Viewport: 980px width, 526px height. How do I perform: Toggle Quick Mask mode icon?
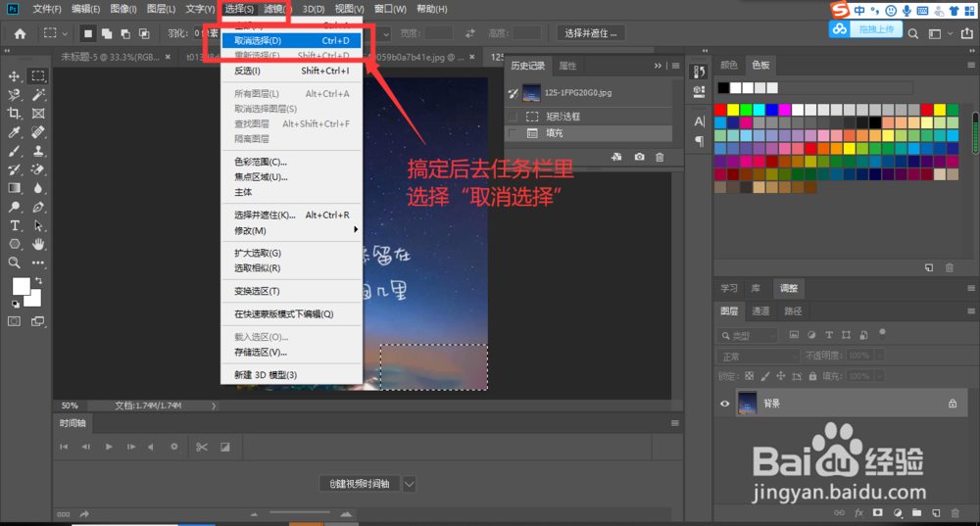pyautogui.click(x=14, y=321)
